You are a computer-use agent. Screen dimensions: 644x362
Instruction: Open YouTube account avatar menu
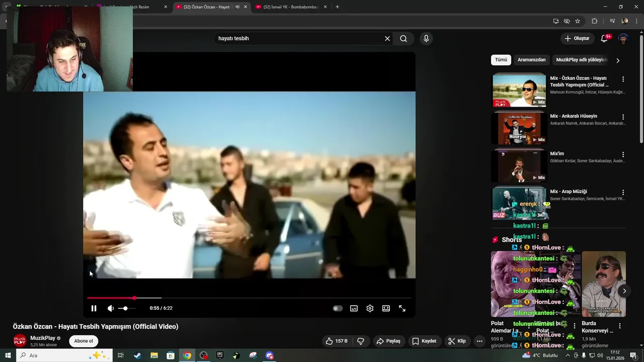click(623, 38)
